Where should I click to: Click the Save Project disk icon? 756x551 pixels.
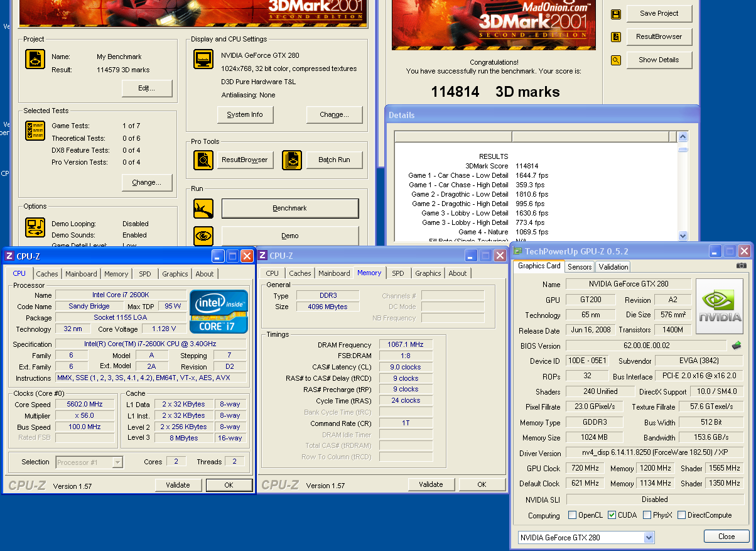point(616,14)
